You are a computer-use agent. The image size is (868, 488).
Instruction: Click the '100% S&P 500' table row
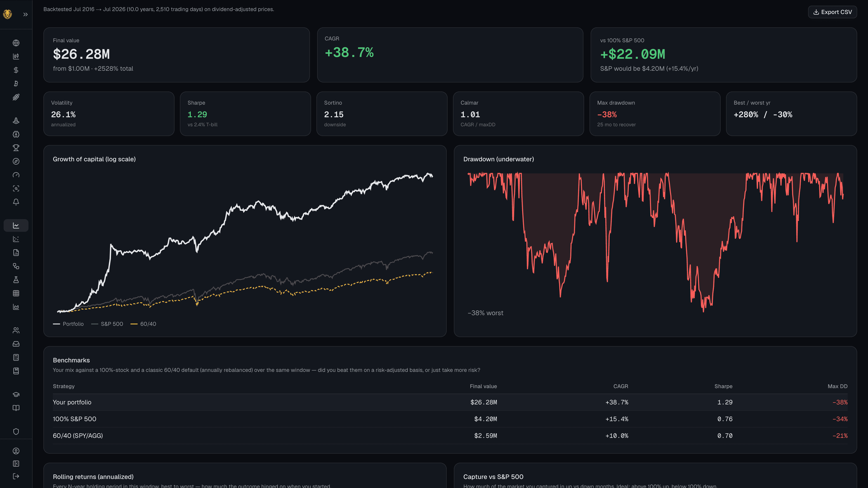click(x=450, y=419)
